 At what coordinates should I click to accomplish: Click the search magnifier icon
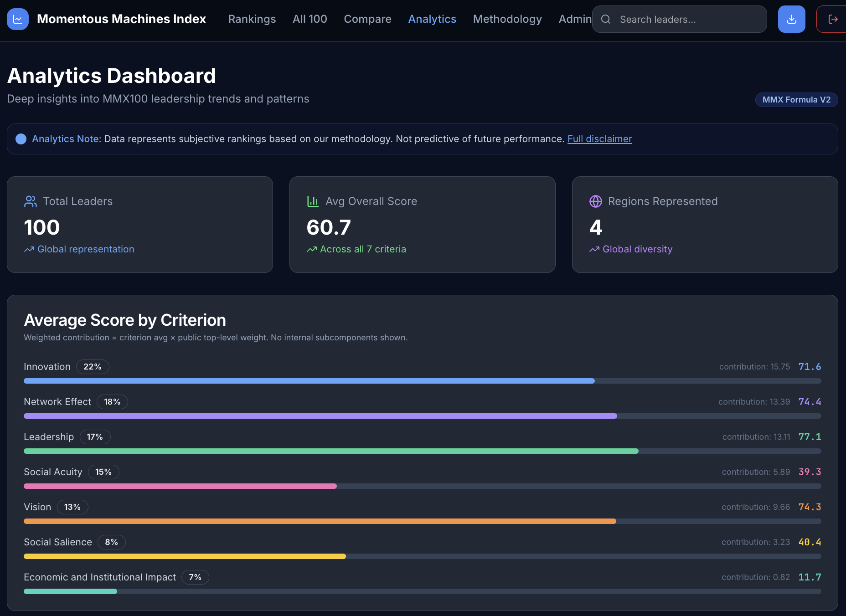point(606,19)
